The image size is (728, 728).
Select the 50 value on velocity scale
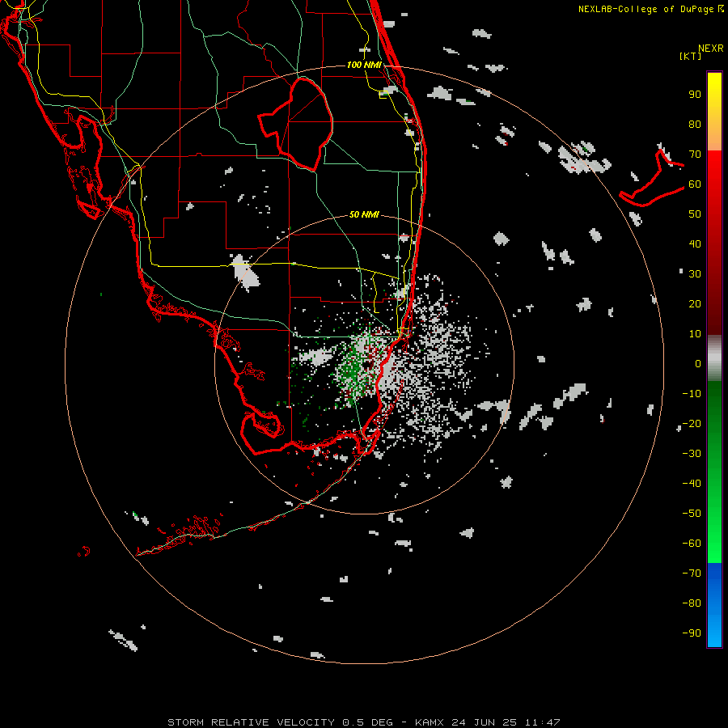tap(695, 214)
